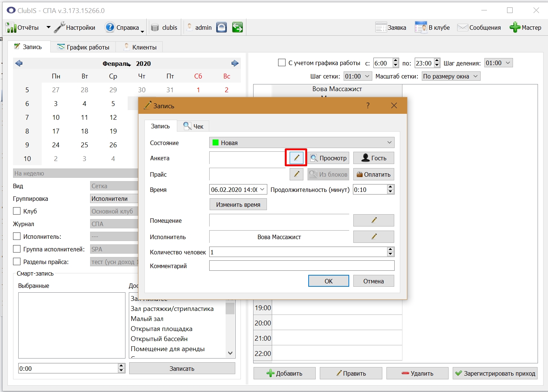Image resolution: width=548 pixels, height=392 pixels.
Task: Tick the Клуб checkbox
Action: (17, 211)
